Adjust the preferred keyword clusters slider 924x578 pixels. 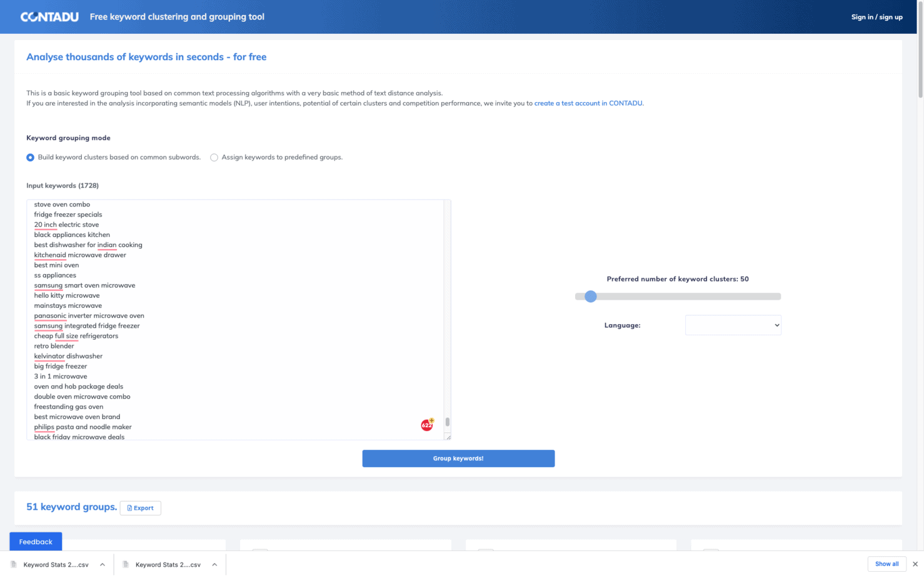(590, 296)
